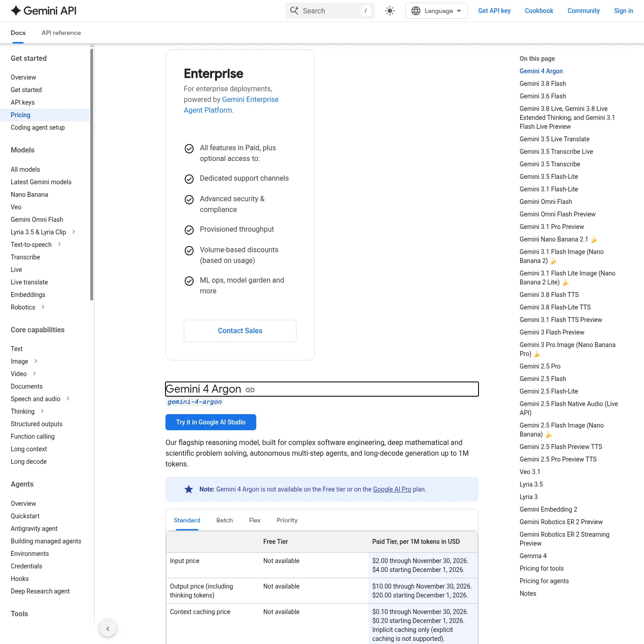644x644 pixels.
Task: Click Try it in Google AI Studio
Action: coord(211,422)
